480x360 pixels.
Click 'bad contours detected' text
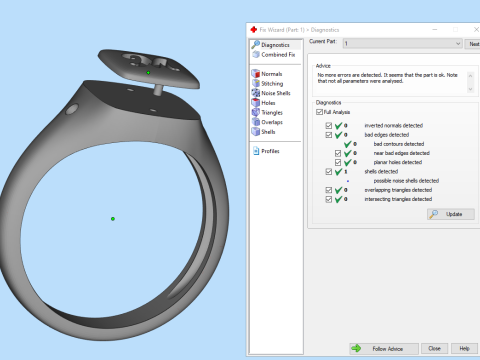(x=399, y=144)
